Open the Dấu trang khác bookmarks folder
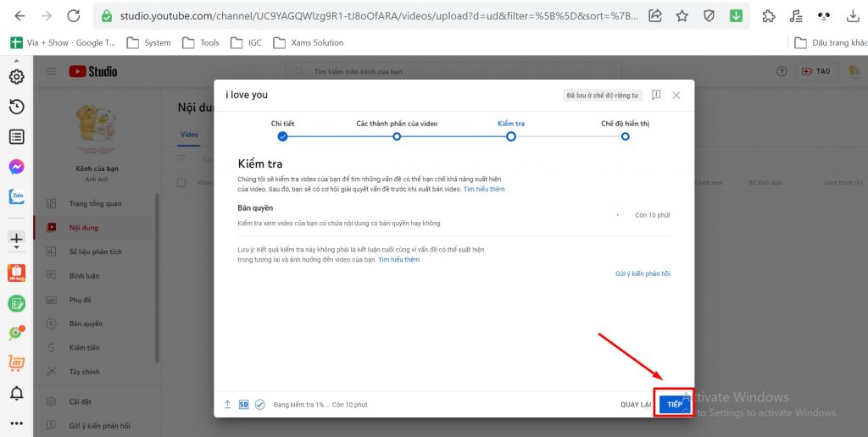868x437 pixels. pyautogui.click(x=831, y=42)
